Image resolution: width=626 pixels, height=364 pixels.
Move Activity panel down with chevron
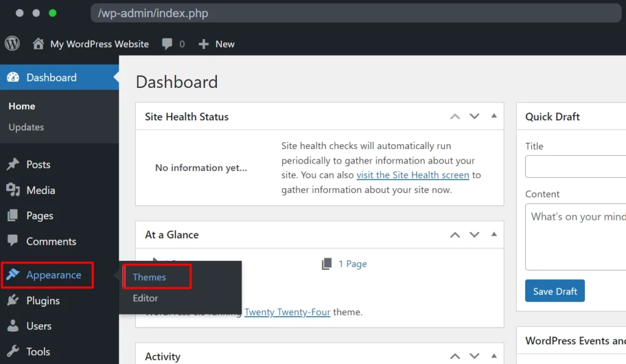coord(474,356)
